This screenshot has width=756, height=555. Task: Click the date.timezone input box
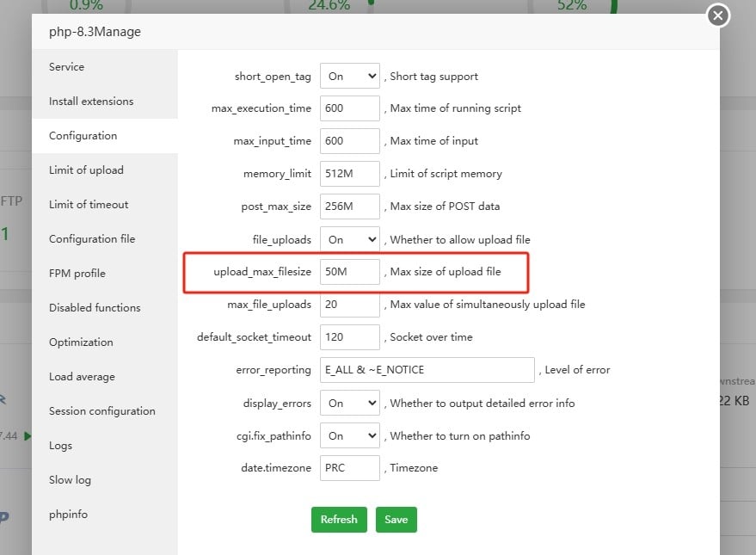point(350,468)
